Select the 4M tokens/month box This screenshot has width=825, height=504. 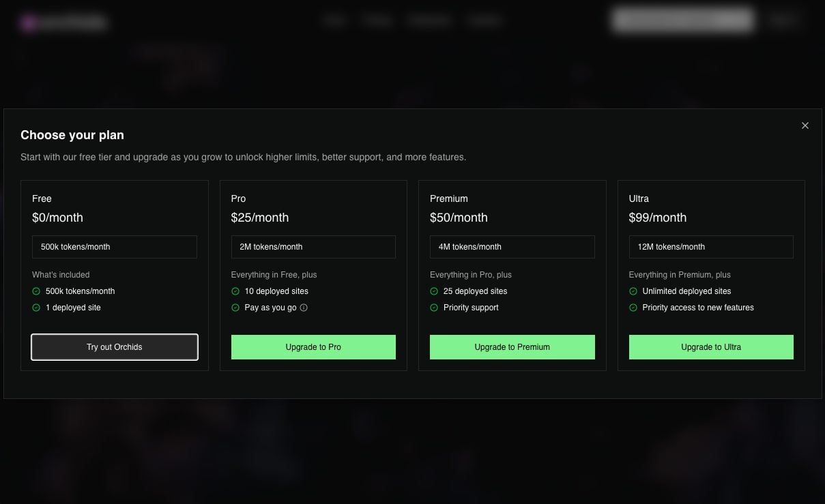[x=512, y=247]
